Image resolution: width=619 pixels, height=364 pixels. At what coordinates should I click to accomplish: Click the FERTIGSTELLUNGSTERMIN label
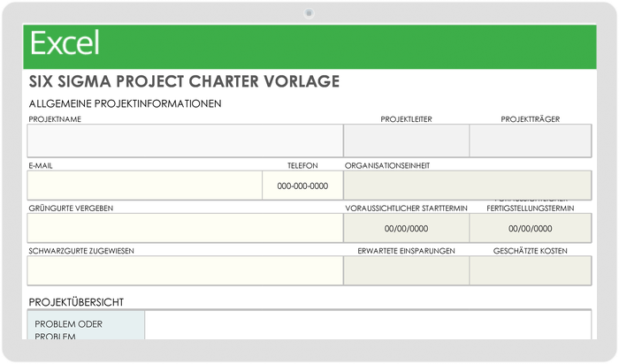(531, 209)
